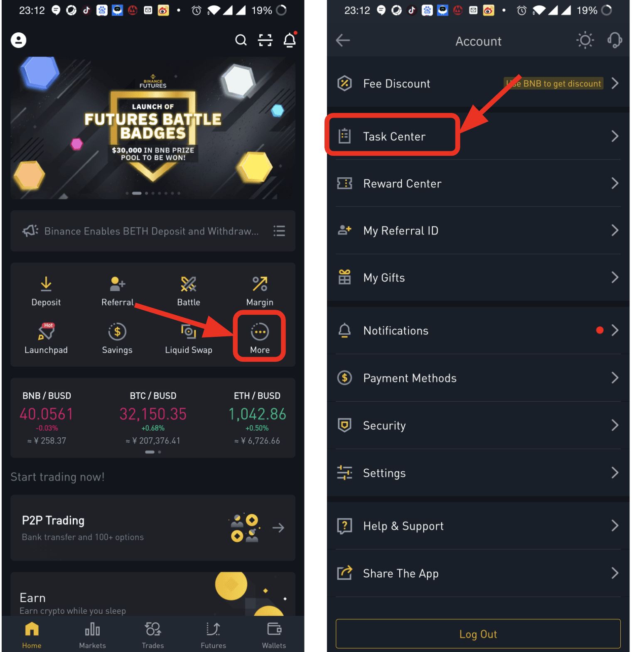The image size is (644, 652).
Task: Tap the Launchpad rocket icon
Action: tap(46, 331)
